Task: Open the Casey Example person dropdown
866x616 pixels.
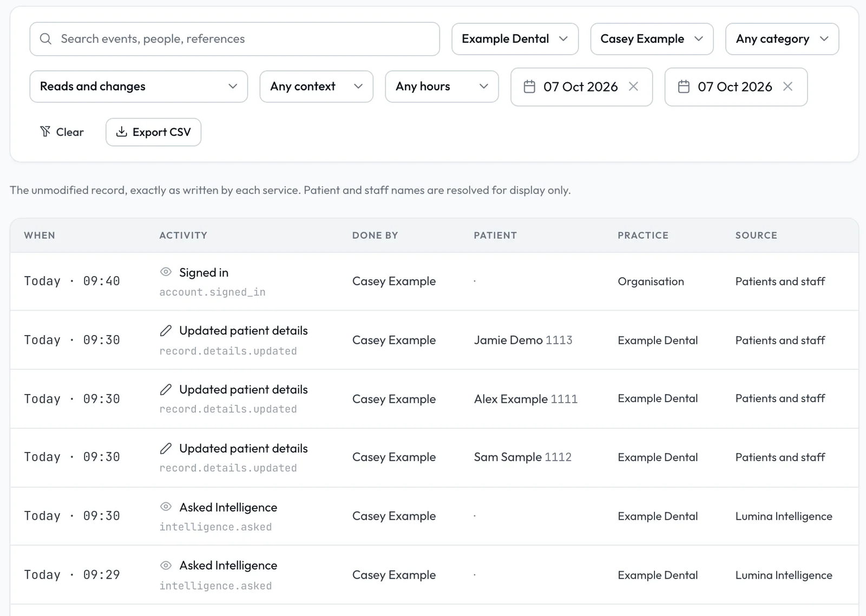Action: pos(652,39)
